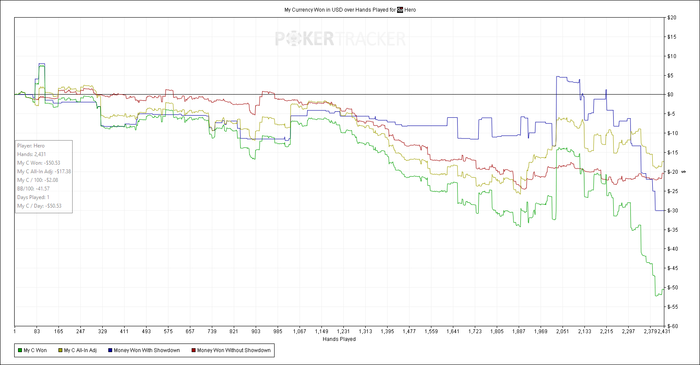This screenshot has height=365, width=700.
Task: Click the green My C Won legend swatch
Action: coord(20,350)
